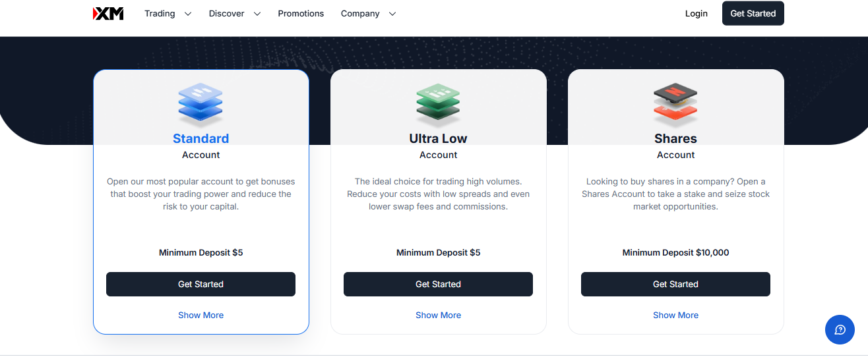Open the live chat support bubble

point(840,329)
